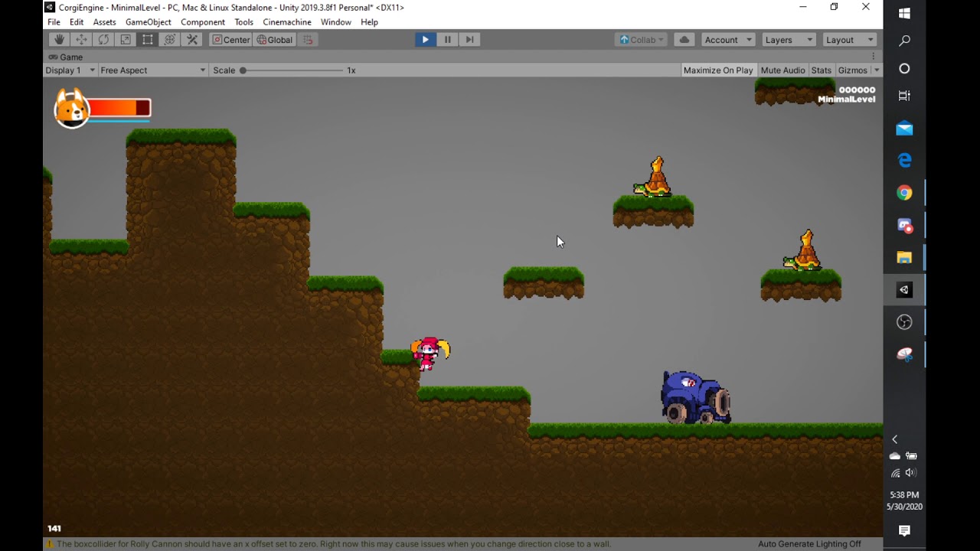
Task: Expand the Gizmos dropdown arrow
Action: [x=877, y=70]
